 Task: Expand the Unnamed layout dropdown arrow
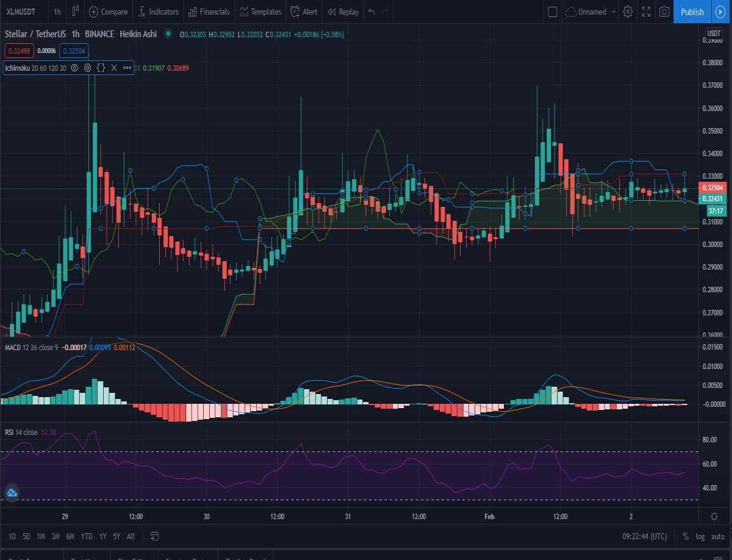613,12
